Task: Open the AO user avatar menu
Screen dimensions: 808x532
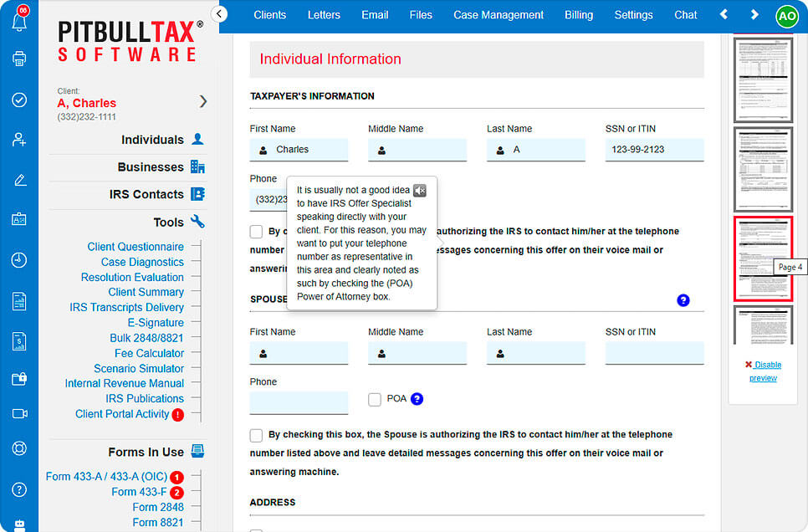Action: point(787,16)
